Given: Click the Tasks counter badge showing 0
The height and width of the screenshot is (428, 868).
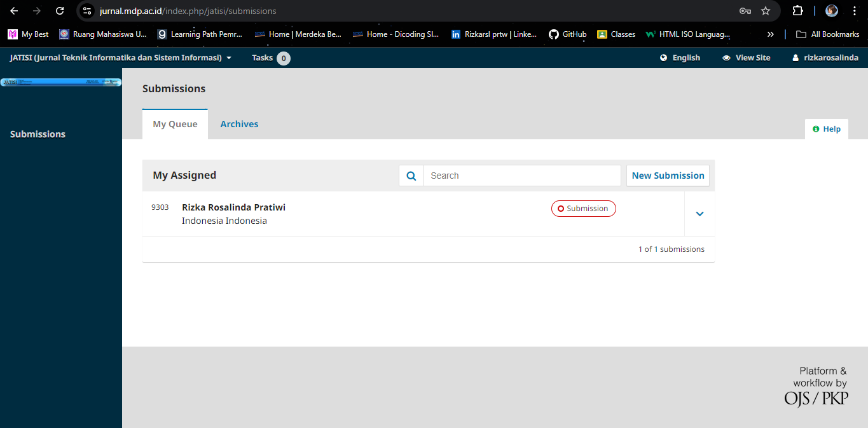Looking at the screenshot, I should click(284, 59).
